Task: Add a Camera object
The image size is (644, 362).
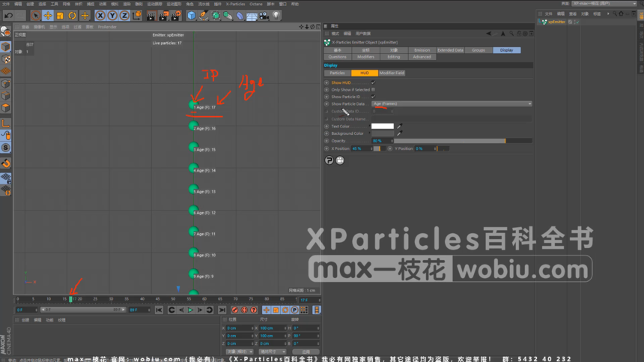Action: (264, 16)
